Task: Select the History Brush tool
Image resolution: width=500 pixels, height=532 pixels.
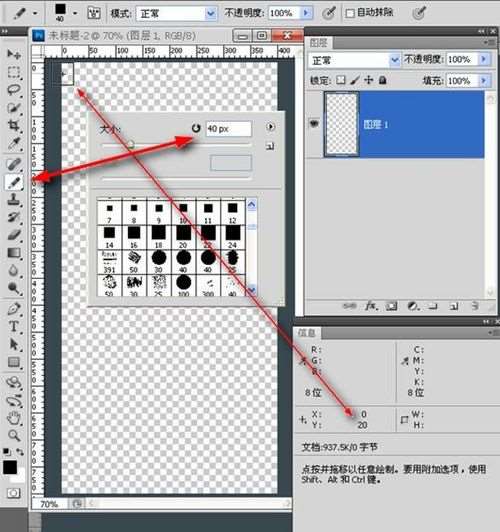Action: pos(14,217)
